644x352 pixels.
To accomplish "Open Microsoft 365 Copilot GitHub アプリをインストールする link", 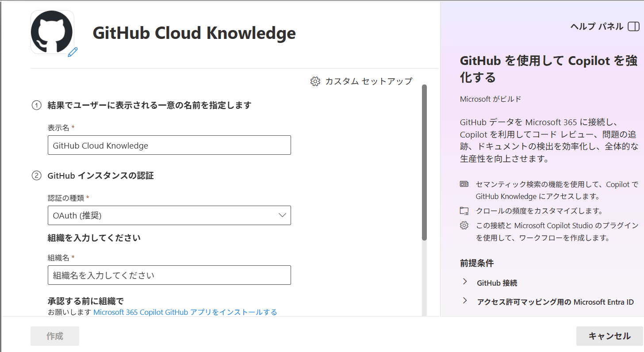I will (x=185, y=312).
